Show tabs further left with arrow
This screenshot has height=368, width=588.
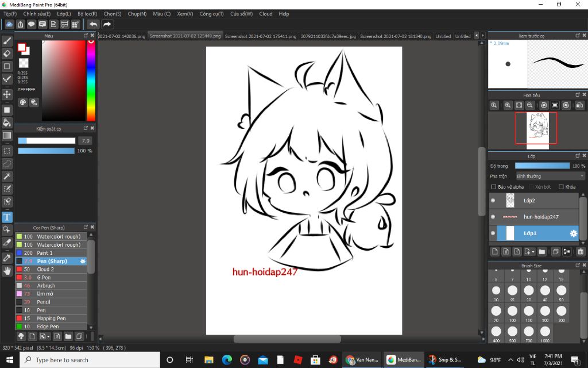coord(476,36)
